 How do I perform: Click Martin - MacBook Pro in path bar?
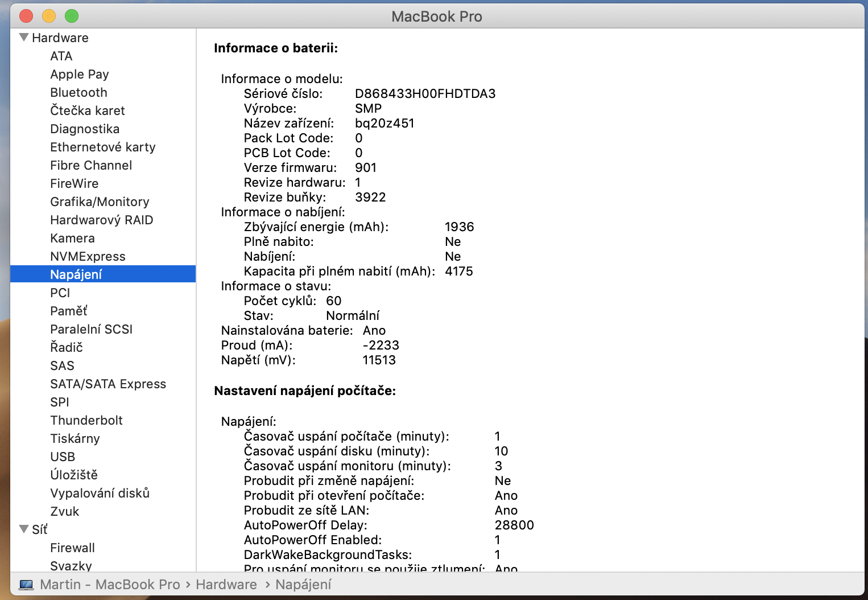(110, 585)
